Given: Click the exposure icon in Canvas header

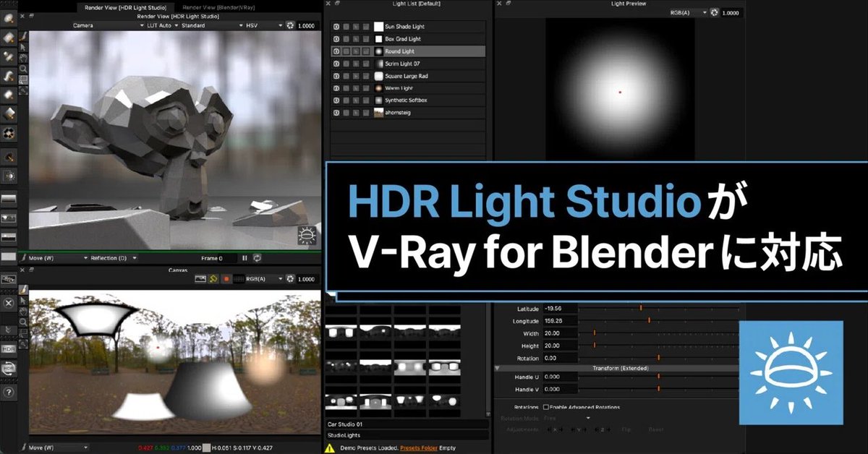Looking at the screenshot, I should click(x=290, y=278).
